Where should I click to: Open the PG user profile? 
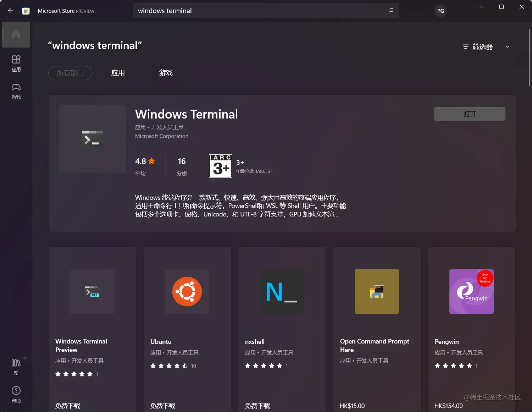click(440, 11)
